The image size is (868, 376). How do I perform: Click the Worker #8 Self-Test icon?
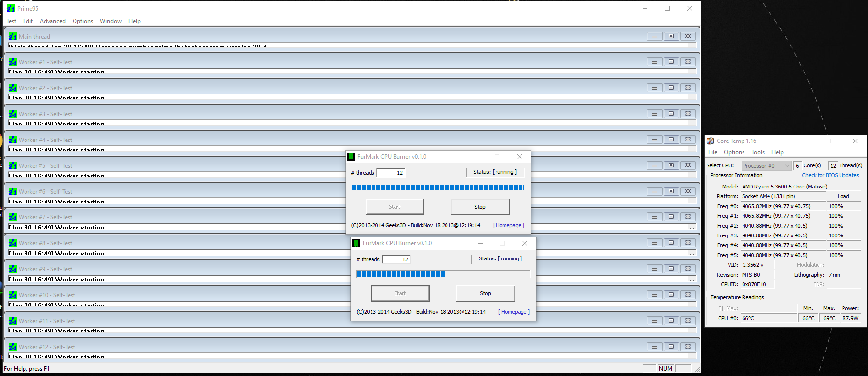pyautogui.click(x=13, y=243)
